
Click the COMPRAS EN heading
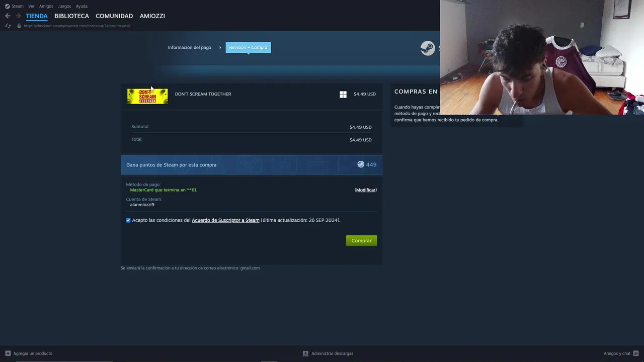click(x=416, y=92)
